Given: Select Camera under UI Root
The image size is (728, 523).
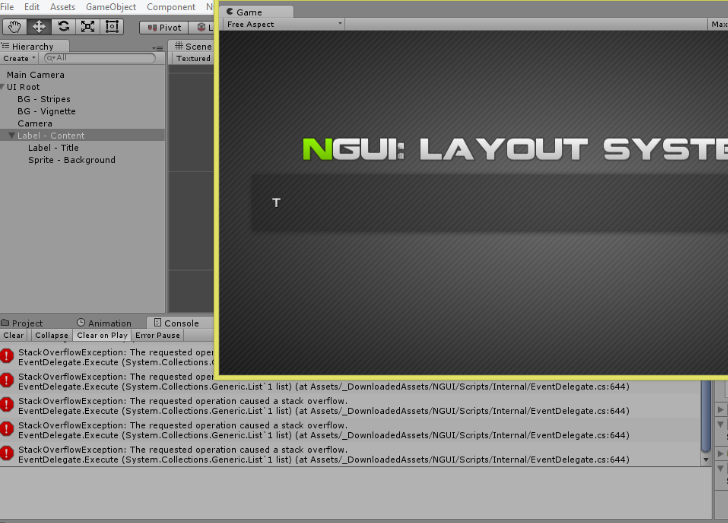Looking at the screenshot, I should [82, 124].
